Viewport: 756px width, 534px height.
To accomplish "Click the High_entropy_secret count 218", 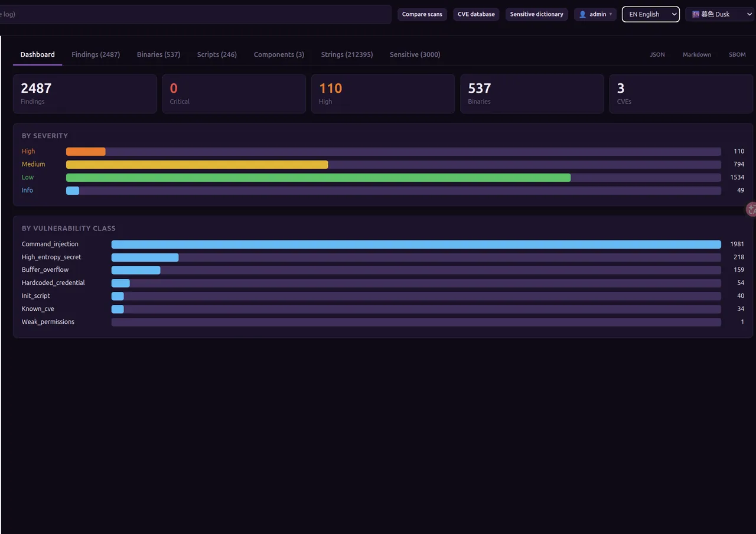I will [739, 257].
